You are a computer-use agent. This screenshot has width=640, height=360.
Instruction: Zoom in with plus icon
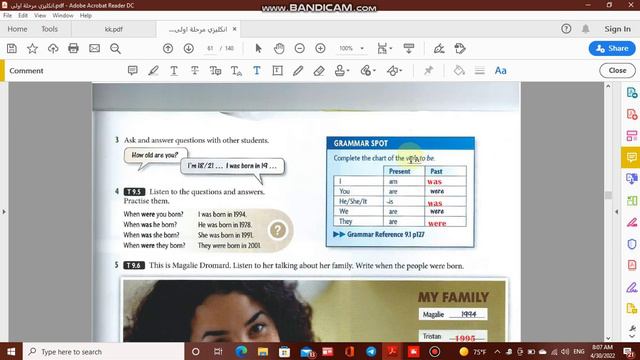pos(320,49)
